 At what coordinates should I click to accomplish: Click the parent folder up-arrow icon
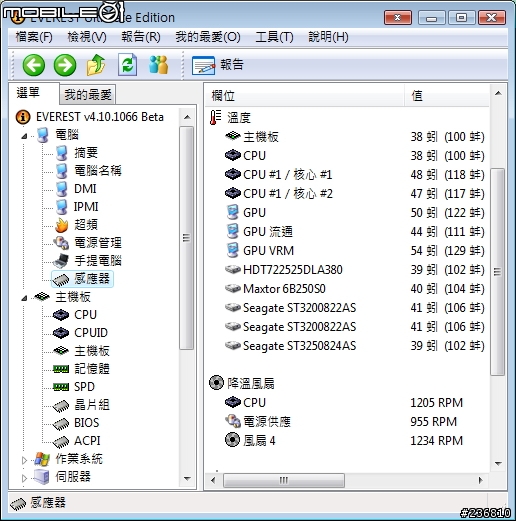96,65
